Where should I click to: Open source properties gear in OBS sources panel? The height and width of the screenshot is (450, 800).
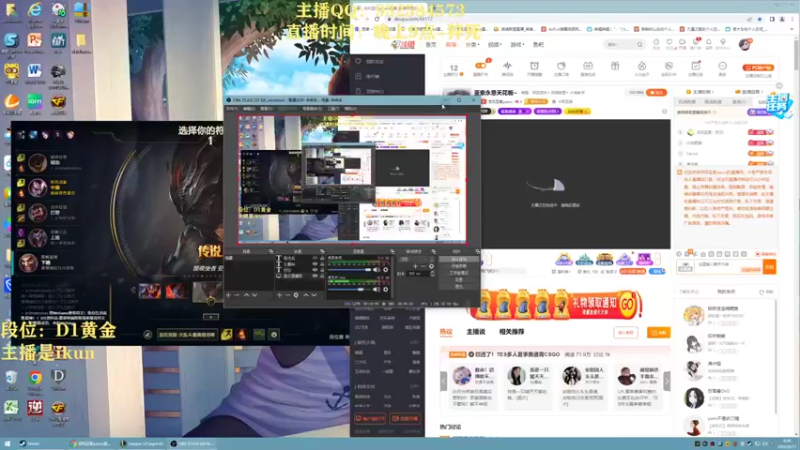(x=296, y=295)
